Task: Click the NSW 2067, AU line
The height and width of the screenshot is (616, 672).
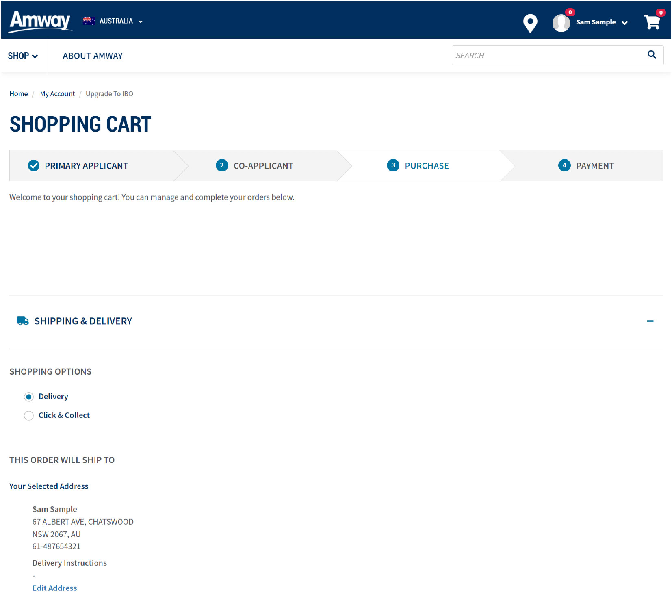Action: (56, 534)
